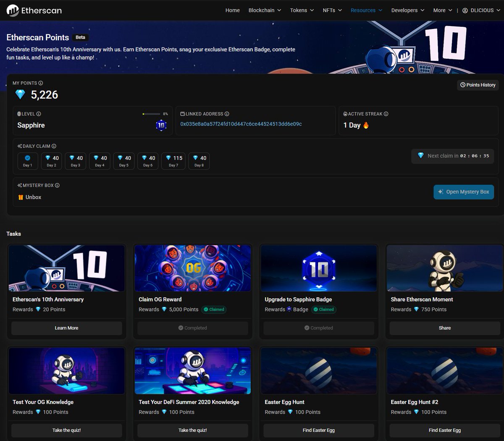Click the info icon beside LEVEL
The image size is (504, 441).
point(39,114)
